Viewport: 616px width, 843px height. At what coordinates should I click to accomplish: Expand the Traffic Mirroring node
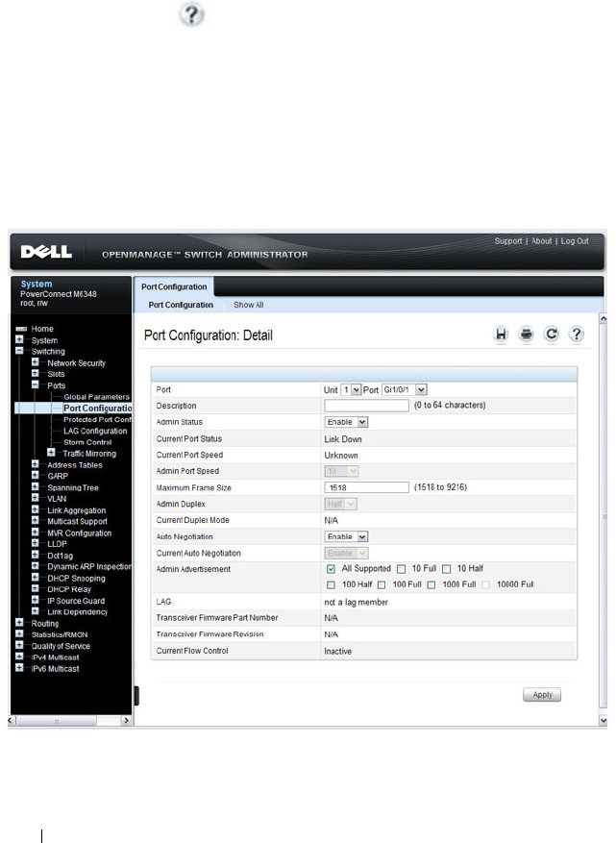coord(51,453)
